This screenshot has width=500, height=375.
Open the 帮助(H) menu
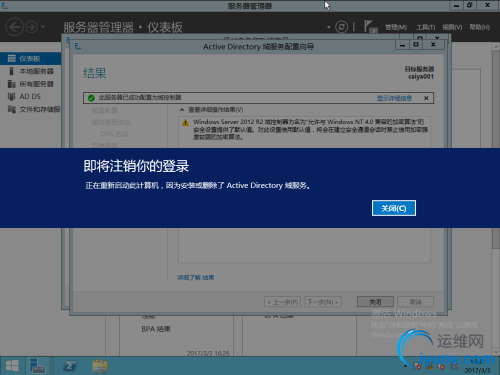(479, 27)
